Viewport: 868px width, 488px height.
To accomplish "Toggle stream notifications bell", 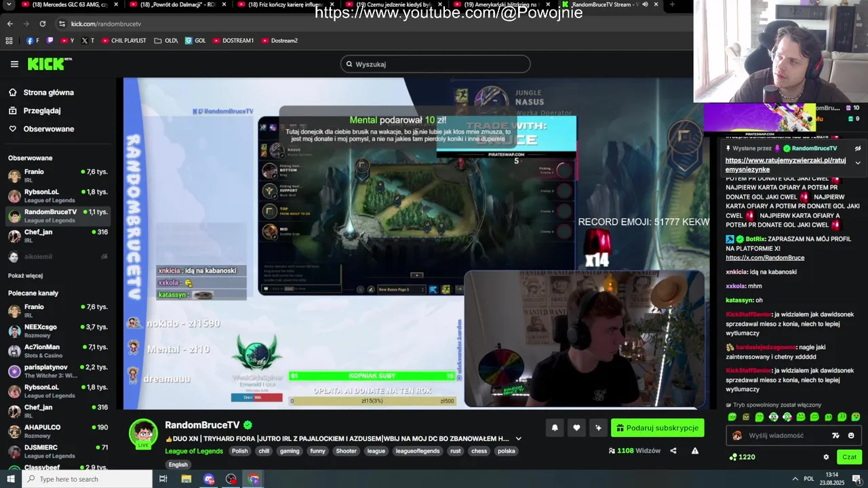I will (555, 428).
